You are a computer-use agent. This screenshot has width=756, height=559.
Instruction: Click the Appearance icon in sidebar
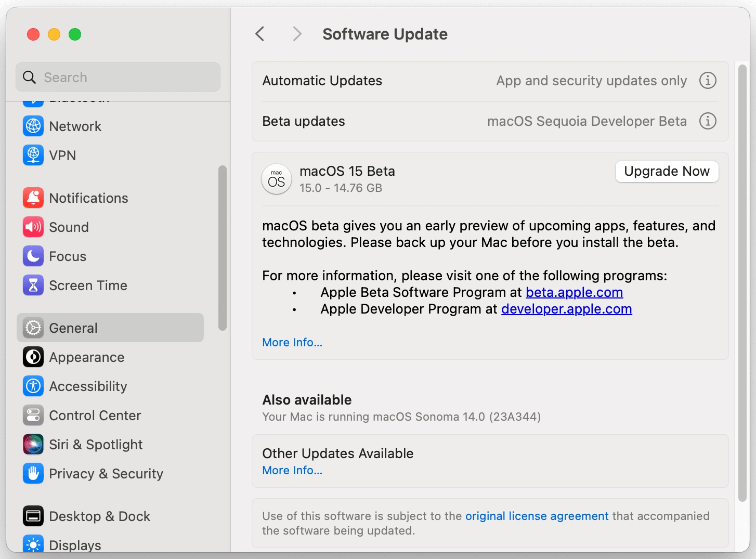(x=33, y=357)
